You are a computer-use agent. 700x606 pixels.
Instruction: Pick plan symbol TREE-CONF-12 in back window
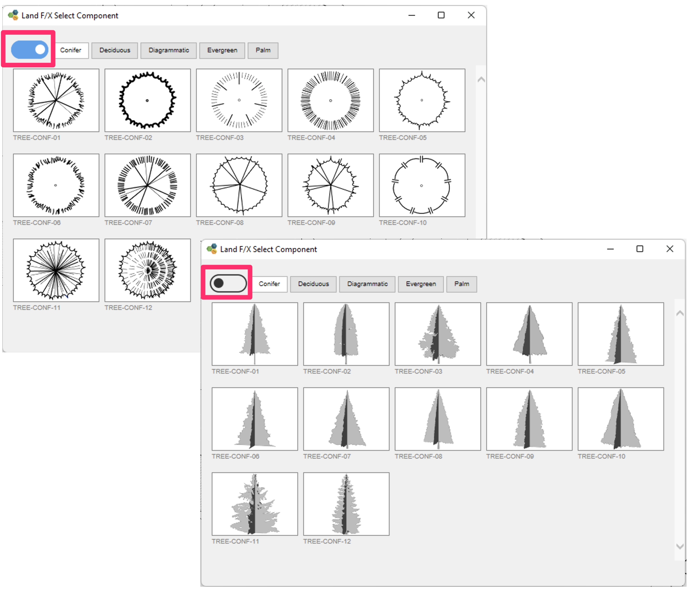tap(148, 270)
